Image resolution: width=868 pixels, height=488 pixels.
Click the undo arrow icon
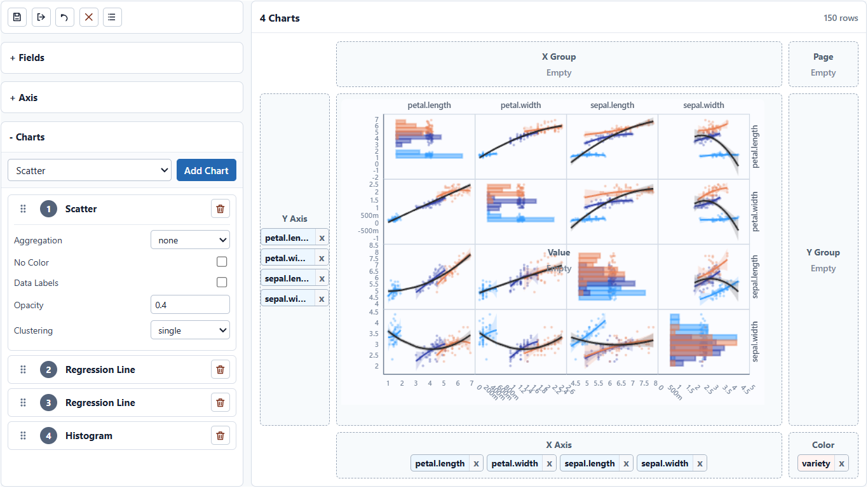pos(65,17)
